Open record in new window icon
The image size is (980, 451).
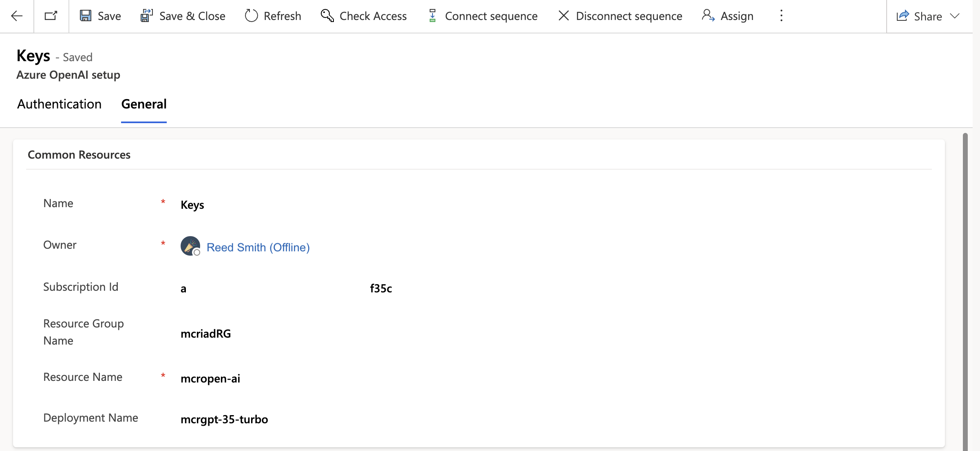51,16
